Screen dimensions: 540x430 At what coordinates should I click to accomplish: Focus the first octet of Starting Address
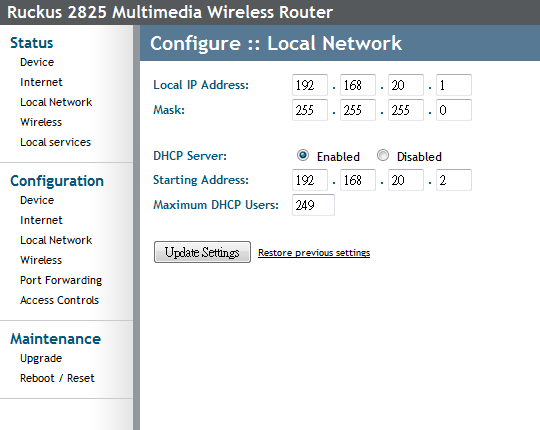[310, 180]
